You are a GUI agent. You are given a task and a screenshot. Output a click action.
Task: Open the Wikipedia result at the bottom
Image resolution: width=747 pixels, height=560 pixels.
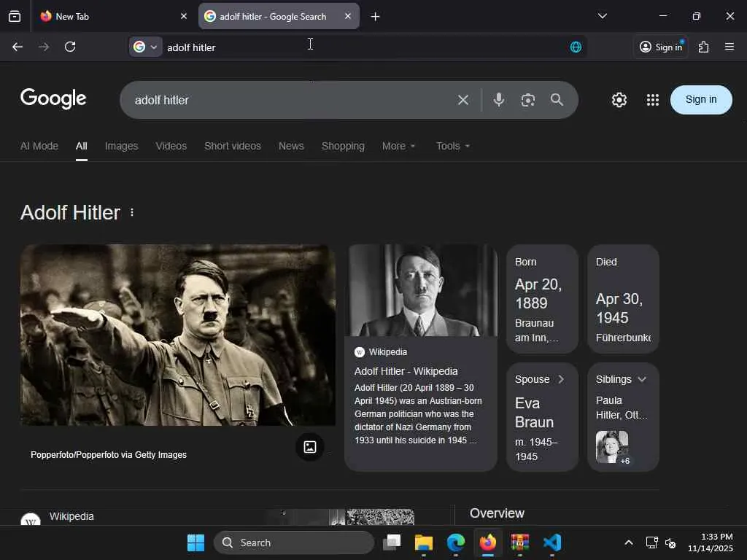(71, 517)
